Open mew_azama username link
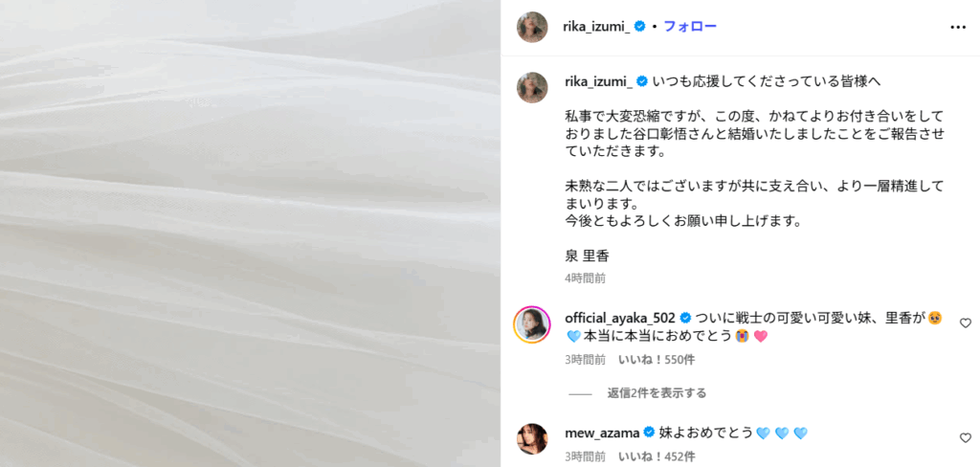The height and width of the screenshot is (467, 980). 601,432
